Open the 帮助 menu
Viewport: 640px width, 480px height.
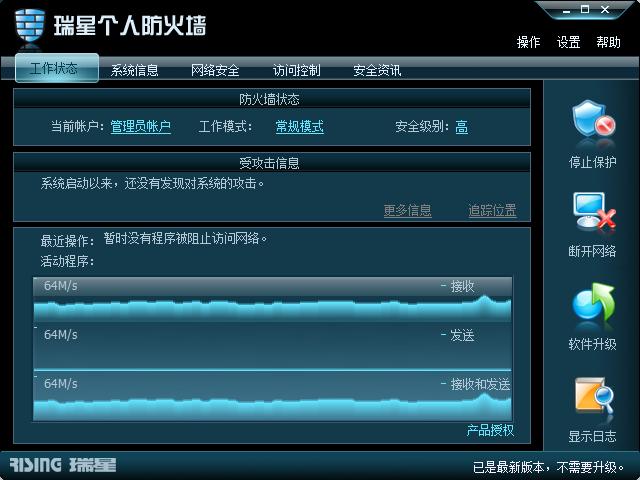(608, 42)
